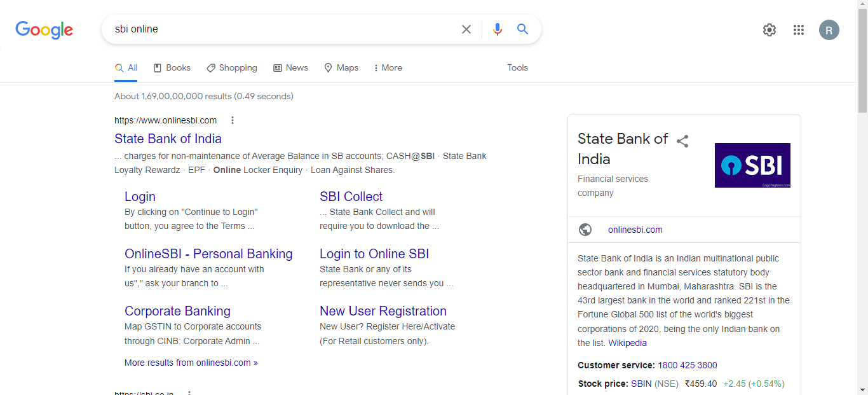Open the SBIN stock ticker link
This screenshot has height=395, width=868.
[641, 384]
